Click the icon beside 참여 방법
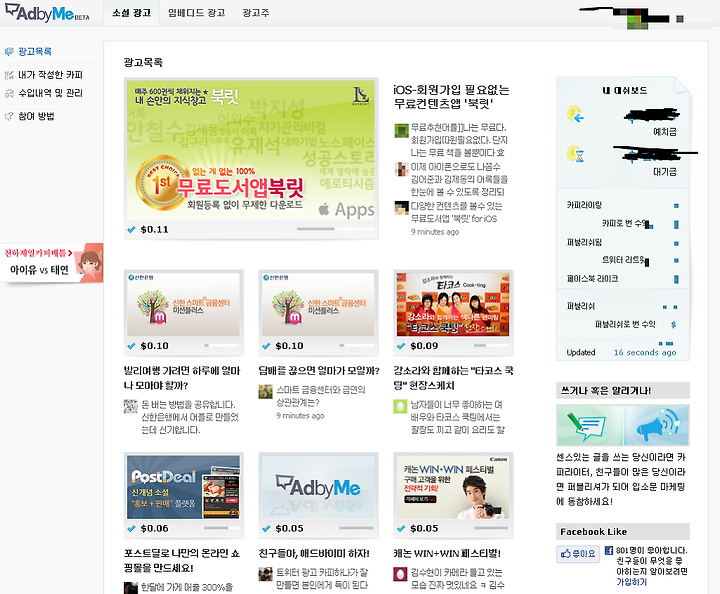Image resolution: width=720 pixels, height=594 pixels. pyautogui.click(x=9, y=117)
